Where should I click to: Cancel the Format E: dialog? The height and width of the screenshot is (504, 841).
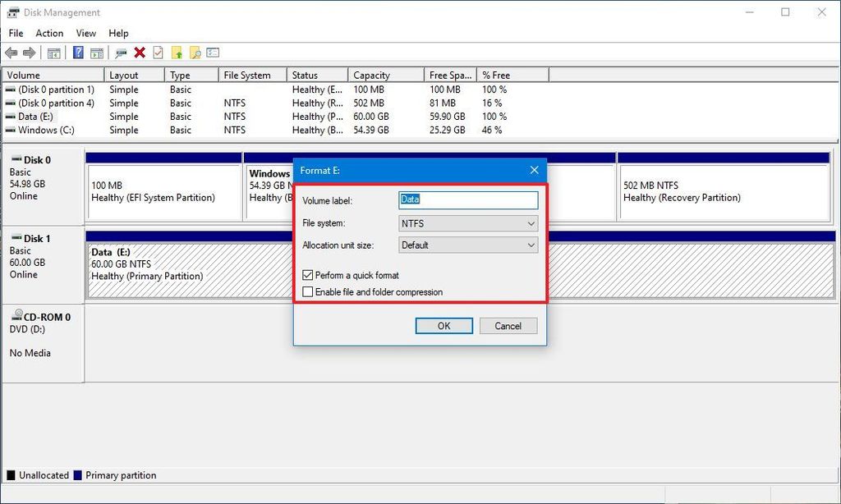[x=508, y=325]
